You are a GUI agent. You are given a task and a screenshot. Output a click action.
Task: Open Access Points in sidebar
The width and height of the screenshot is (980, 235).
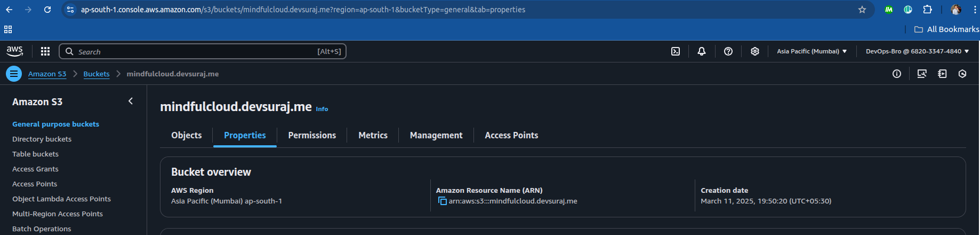tap(35, 184)
